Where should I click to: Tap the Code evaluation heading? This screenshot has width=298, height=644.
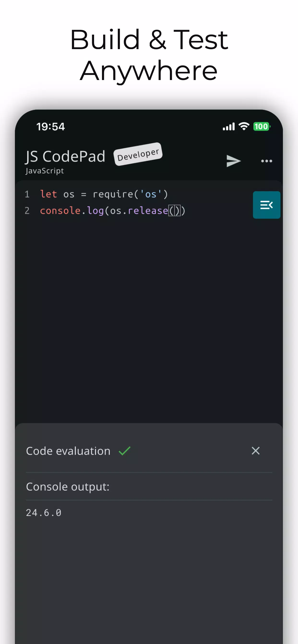[x=68, y=451]
